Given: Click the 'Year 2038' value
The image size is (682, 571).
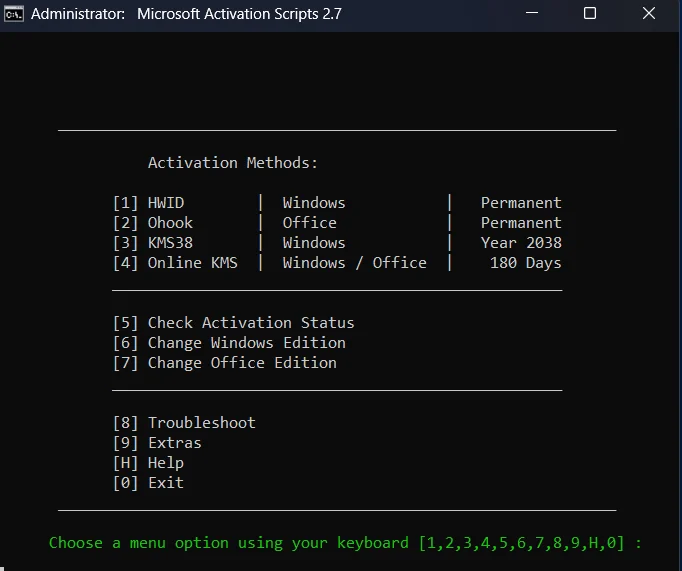Looking at the screenshot, I should click(521, 243).
